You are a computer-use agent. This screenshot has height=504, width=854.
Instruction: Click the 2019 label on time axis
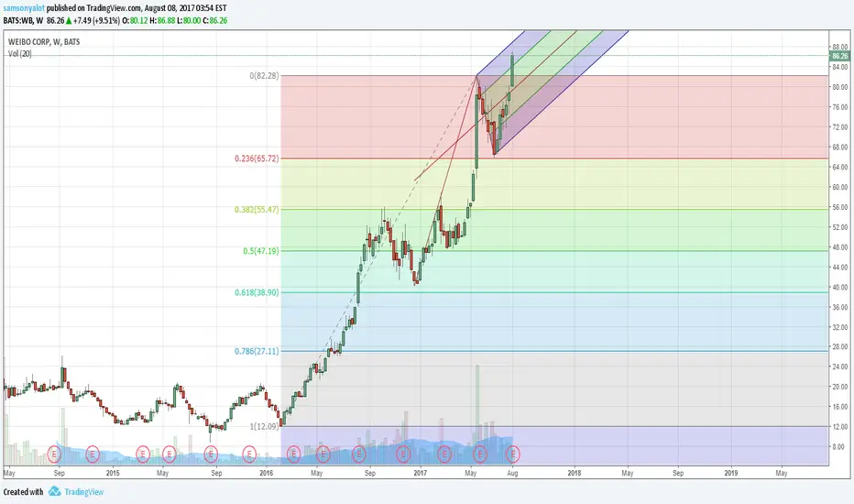pyautogui.click(x=731, y=473)
